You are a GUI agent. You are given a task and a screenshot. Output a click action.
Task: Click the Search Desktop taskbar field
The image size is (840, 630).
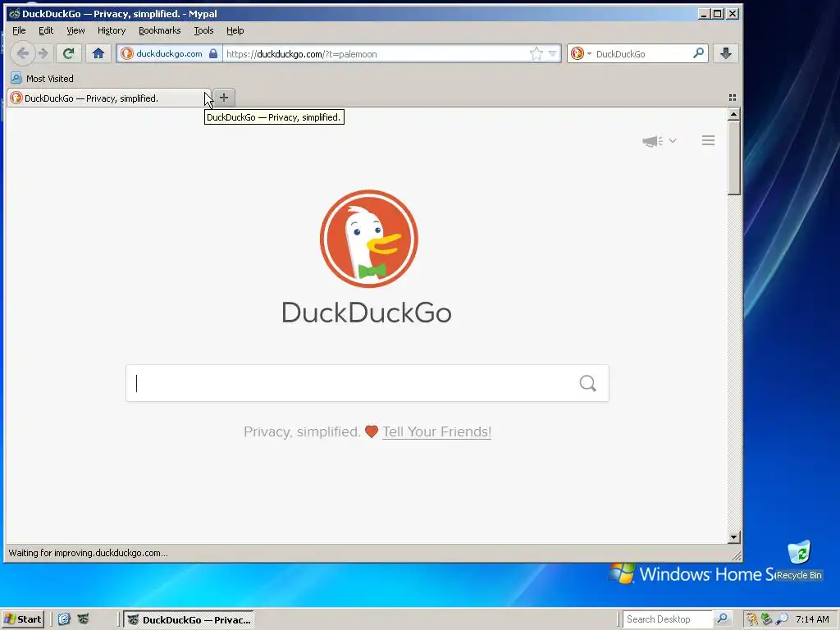pos(668,619)
